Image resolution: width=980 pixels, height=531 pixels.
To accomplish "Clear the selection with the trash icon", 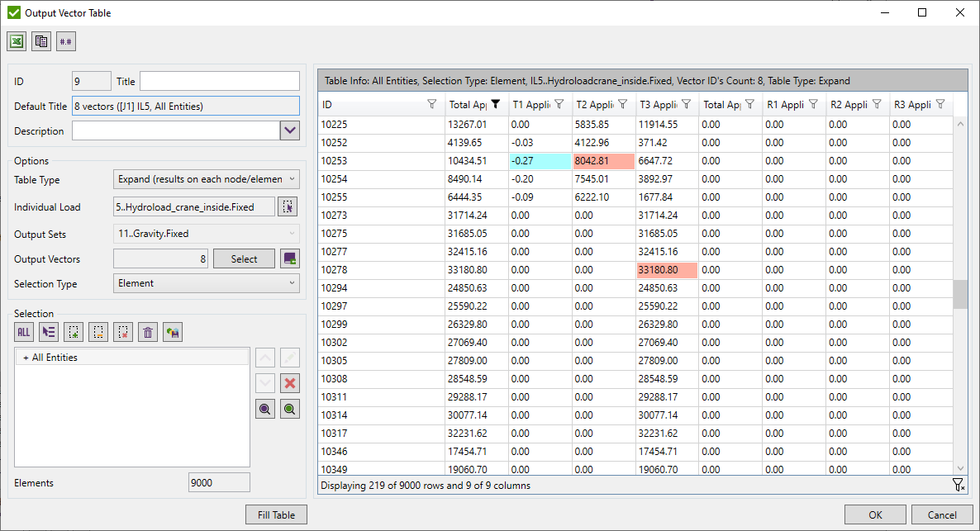I will click(x=147, y=331).
